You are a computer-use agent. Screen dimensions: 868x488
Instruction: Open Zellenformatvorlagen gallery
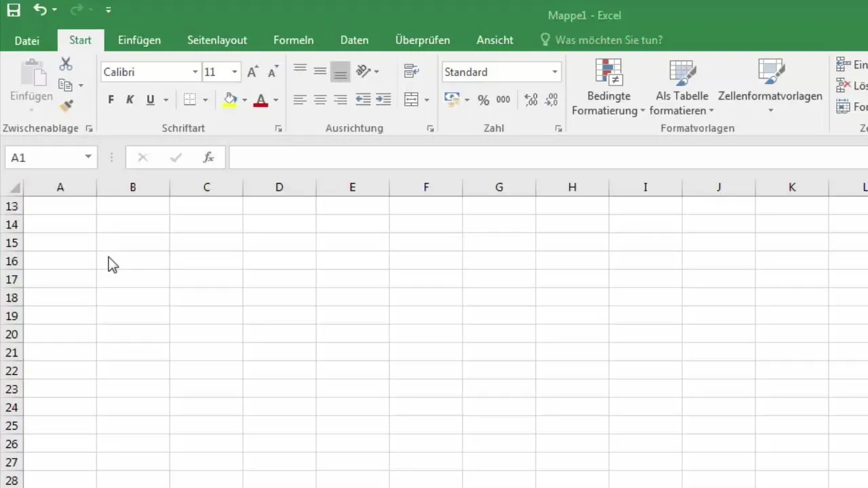770,87
